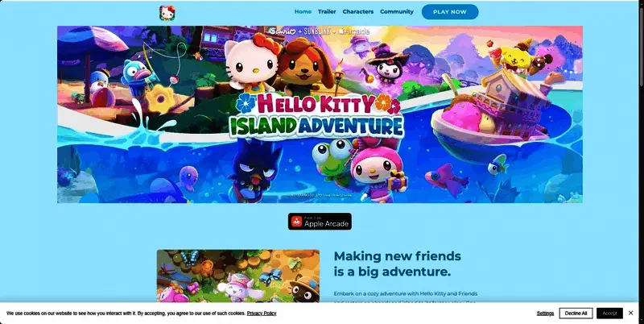The height and width of the screenshot is (324, 644).
Task: Click the page vertical scrollbar
Action: coord(641,162)
